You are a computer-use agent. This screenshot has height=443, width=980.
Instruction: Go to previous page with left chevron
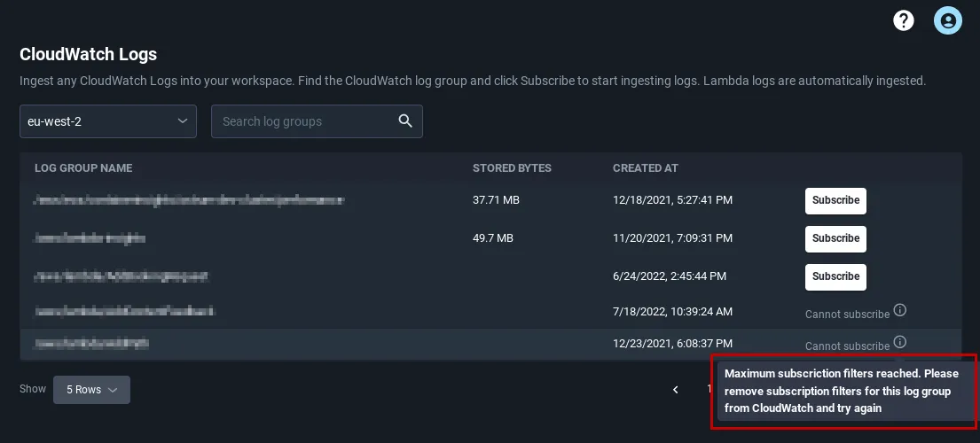point(675,389)
